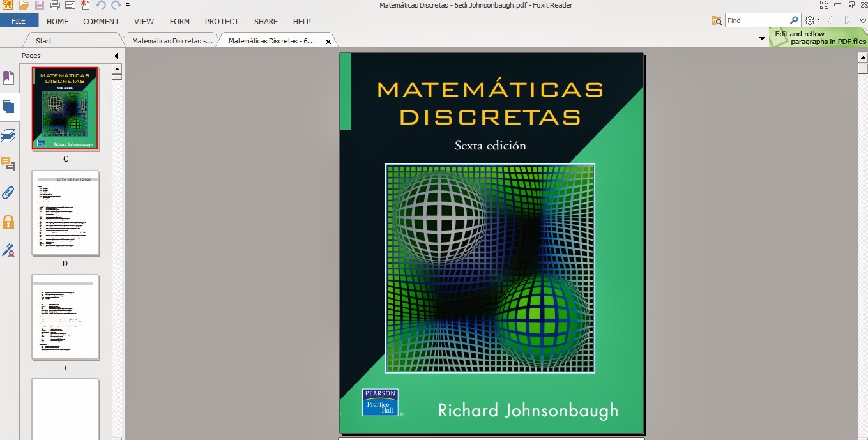Select page thumbnail labeled i

coord(65,317)
